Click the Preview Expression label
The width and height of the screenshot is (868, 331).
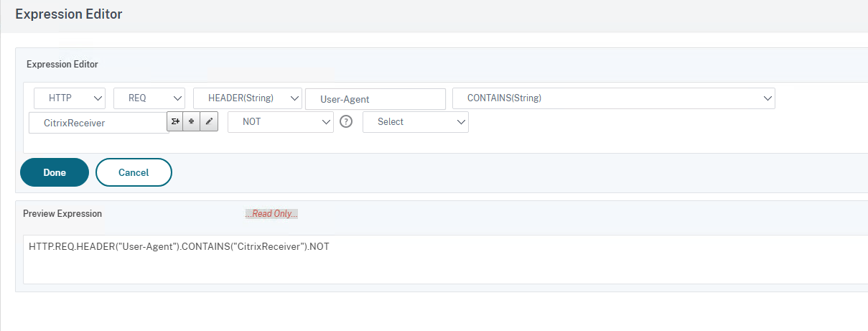coord(62,213)
